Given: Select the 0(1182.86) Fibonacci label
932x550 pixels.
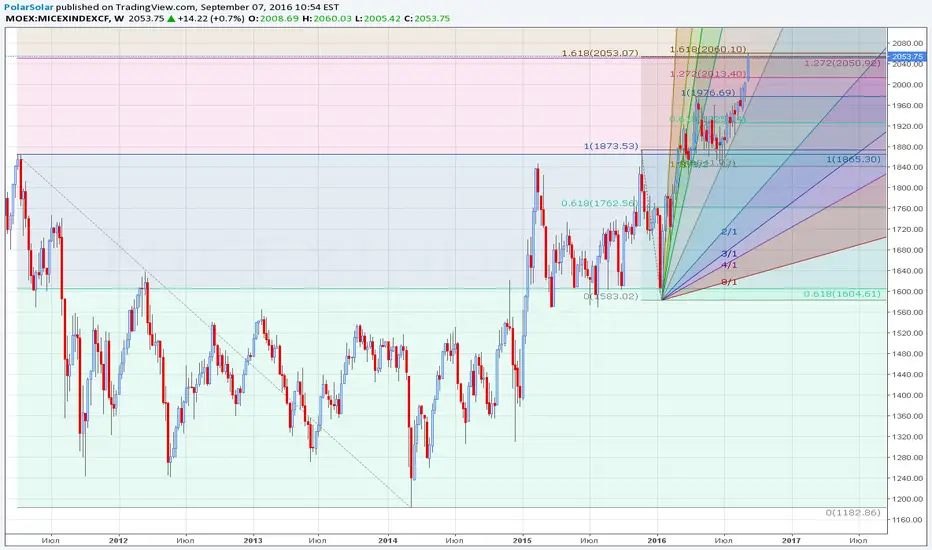Looking at the screenshot, I should pyautogui.click(x=853, y=512).
